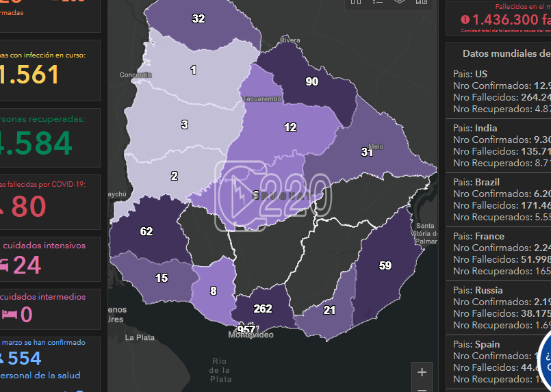Click the red info icon beside 1.436.300

(x=465, y=20)
